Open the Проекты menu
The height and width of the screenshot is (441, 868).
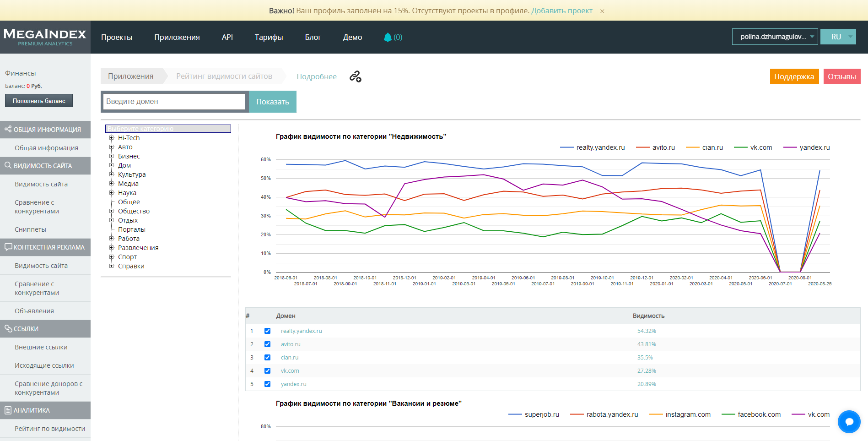(x=117, y=37)
